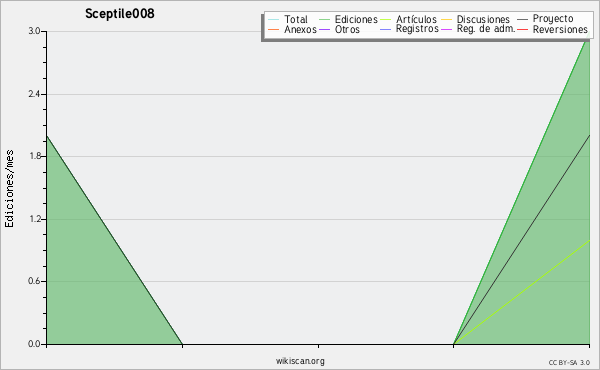Click the chart title Sceptile008
This screenshot has height=370, width=600.
pyautogui.click(x=120, y=14)
